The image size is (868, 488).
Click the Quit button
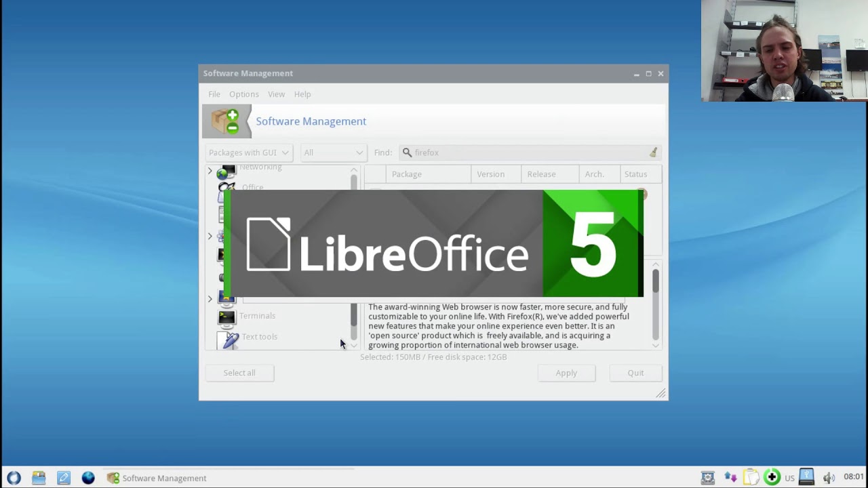(635, 373)
